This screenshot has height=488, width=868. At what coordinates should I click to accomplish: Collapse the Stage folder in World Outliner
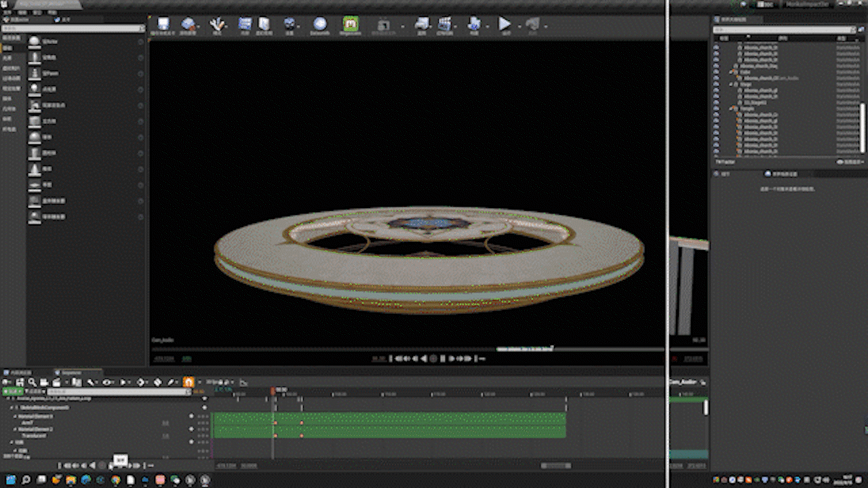pos(730,84)
